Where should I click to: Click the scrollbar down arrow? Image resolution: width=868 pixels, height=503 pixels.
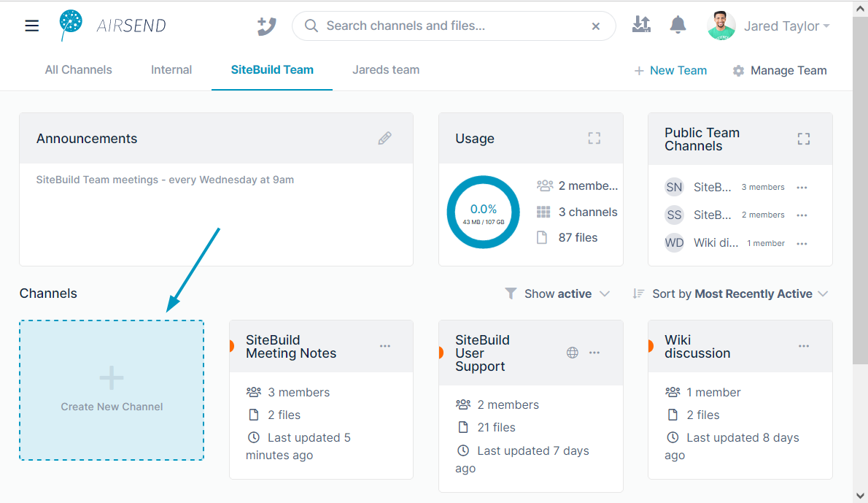coord(860,496)
